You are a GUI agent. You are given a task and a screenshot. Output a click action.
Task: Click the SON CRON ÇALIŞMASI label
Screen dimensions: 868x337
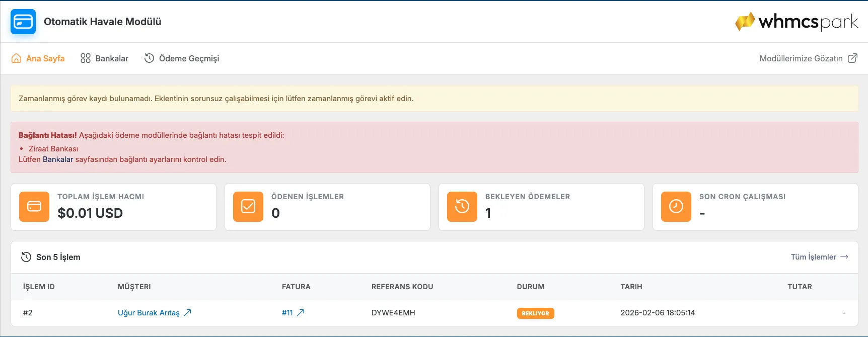click(x=742, y=197)
